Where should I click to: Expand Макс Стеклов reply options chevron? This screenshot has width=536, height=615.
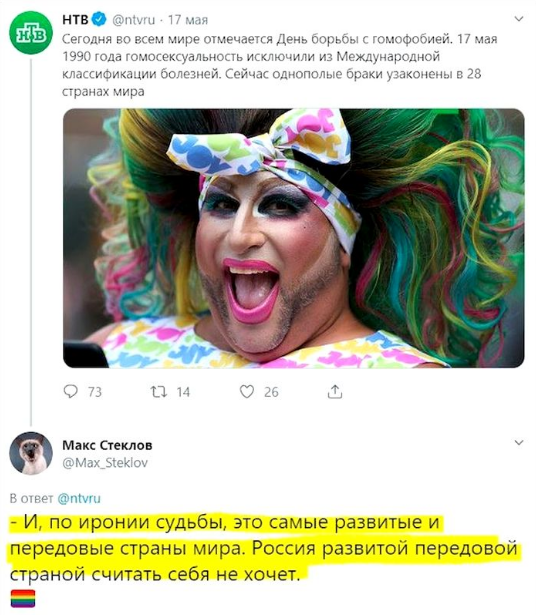point(519,443)
